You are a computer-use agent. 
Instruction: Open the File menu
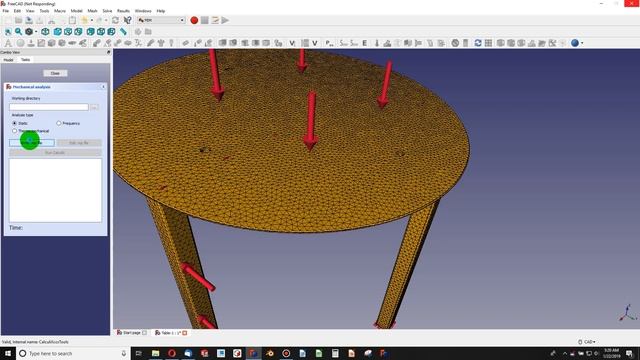click(x=5, y=11)
